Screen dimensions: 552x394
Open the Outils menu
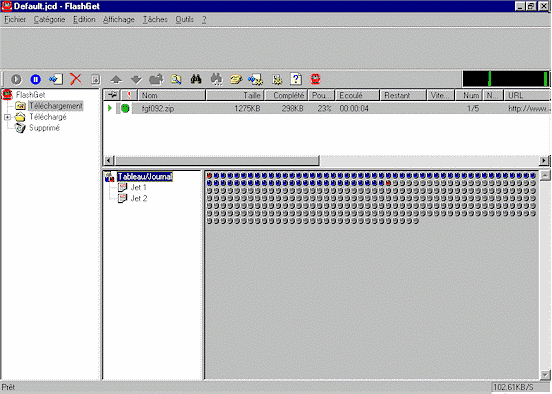(184, 19)
